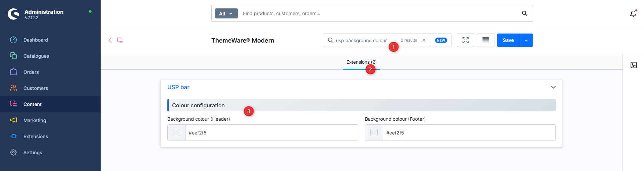Image resolution: width=644 pixels, height=171 pixels.
Task: Open the Save button dropdown arrow
Action: pyautogui.click(x=526, y=40)
